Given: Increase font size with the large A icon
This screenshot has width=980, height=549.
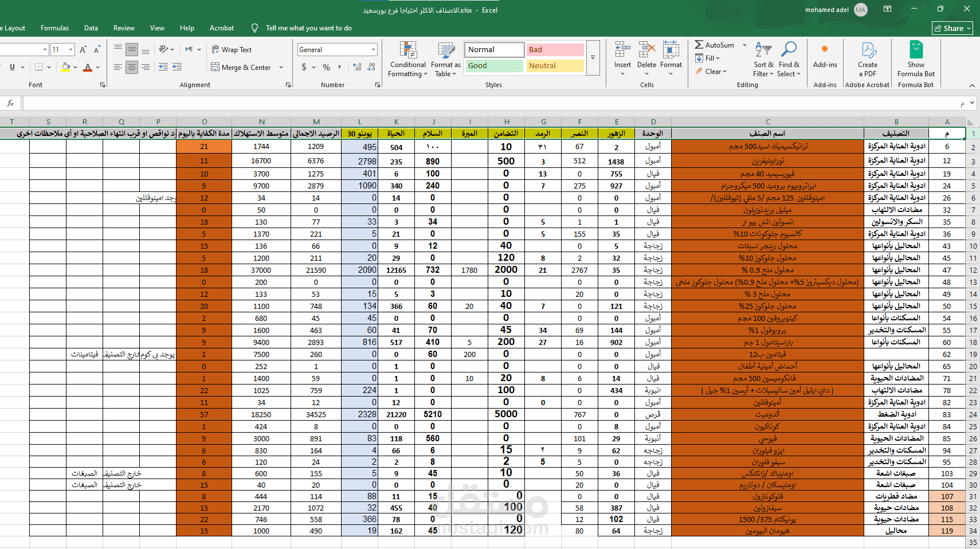Looking at the screenshot, I should point(84,50).
